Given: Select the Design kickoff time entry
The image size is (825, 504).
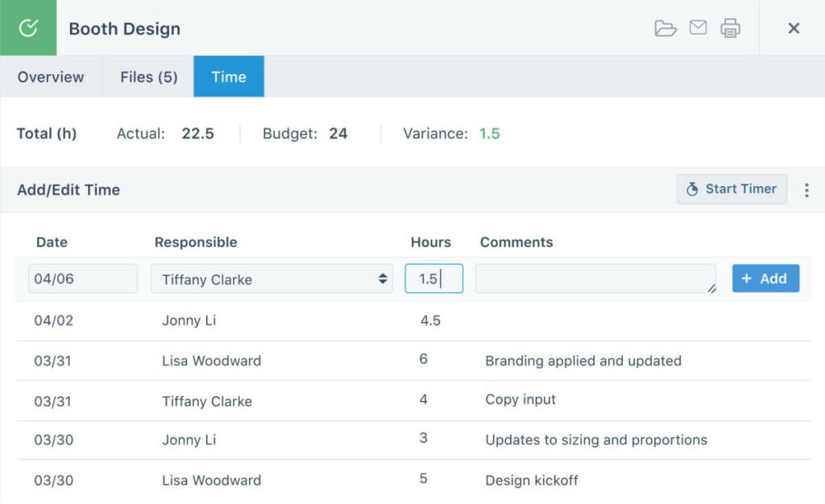Looking at the screenshot, I should (x=532, y=480).
